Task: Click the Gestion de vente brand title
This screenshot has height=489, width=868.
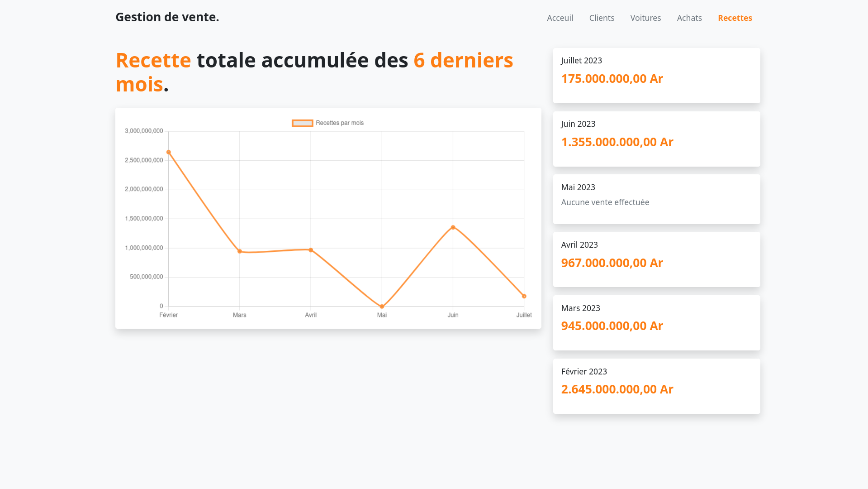Action: [x=167, y=17]
